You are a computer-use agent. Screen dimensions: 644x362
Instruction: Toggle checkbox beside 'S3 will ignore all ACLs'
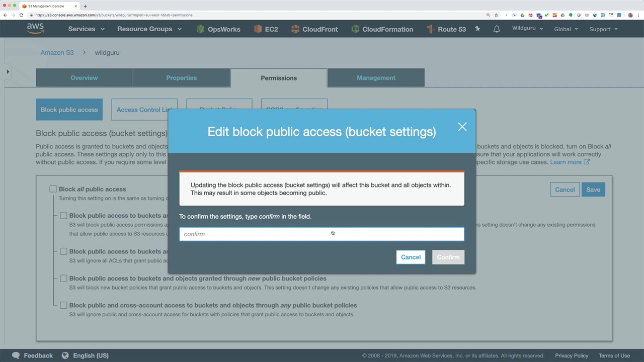(x=63, y=251)
